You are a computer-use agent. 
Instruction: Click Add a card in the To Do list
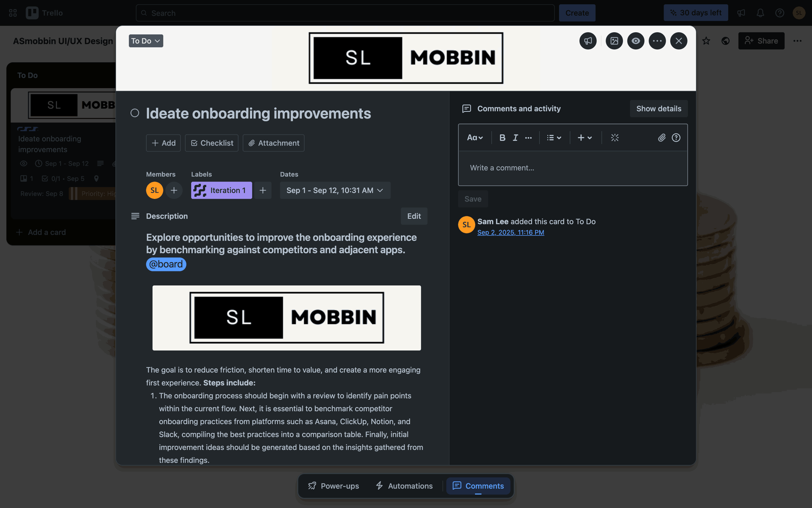click(x=41, y=232)
